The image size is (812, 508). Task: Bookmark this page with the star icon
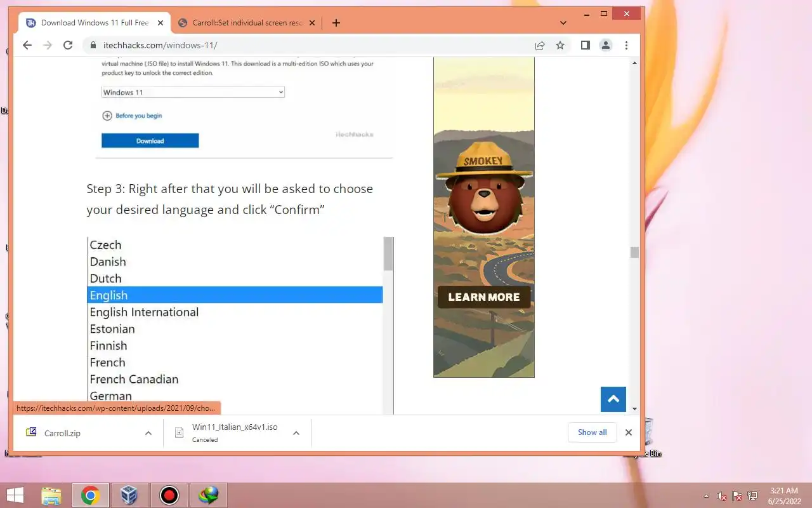[560, 45]
